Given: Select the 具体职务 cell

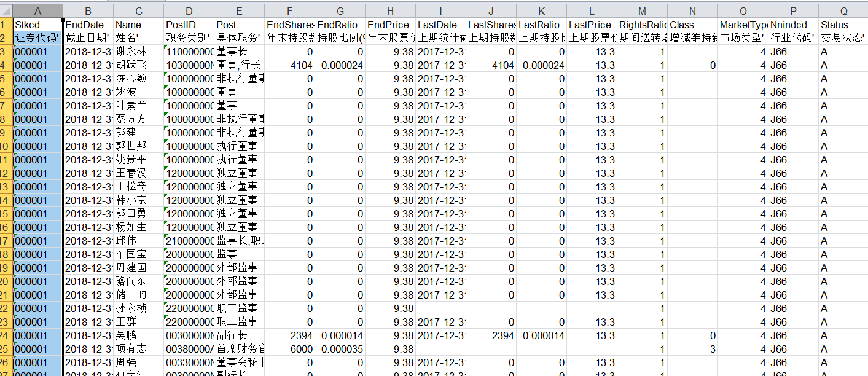Looking at the screenshot, I should [240, 38].
